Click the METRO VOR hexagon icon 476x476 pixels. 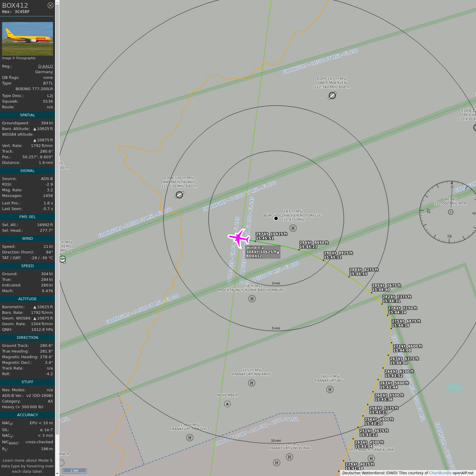(451, 212)
